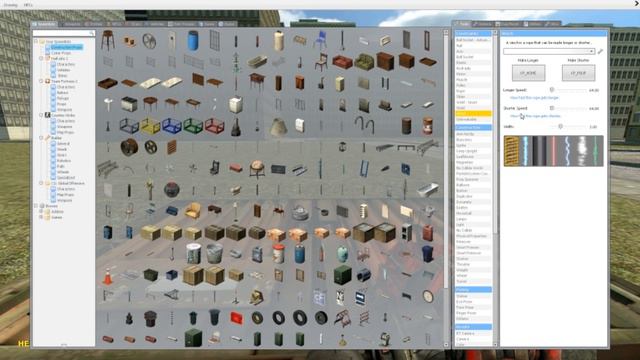This screenshot has width=640, height=360.
Task: Spawn the wall clock prop
Action: [x=427, y=297]
